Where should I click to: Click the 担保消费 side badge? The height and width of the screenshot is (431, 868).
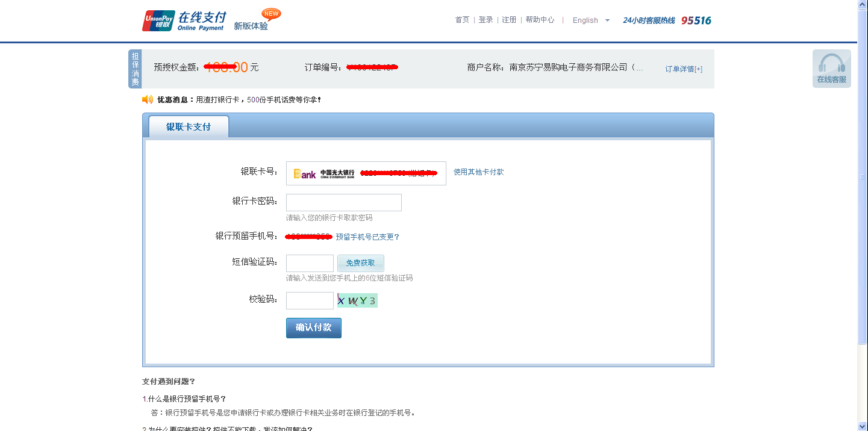coord(135,69)
